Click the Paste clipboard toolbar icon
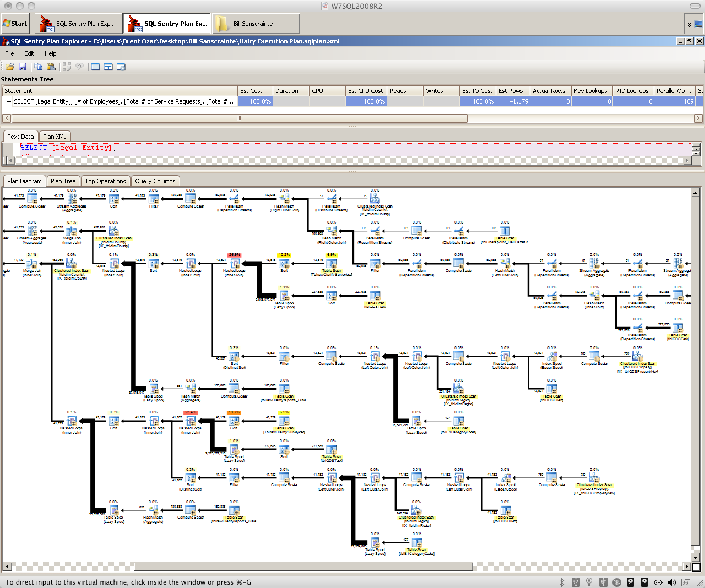Viewport: 705px width, 588px height. coord(51,67)
